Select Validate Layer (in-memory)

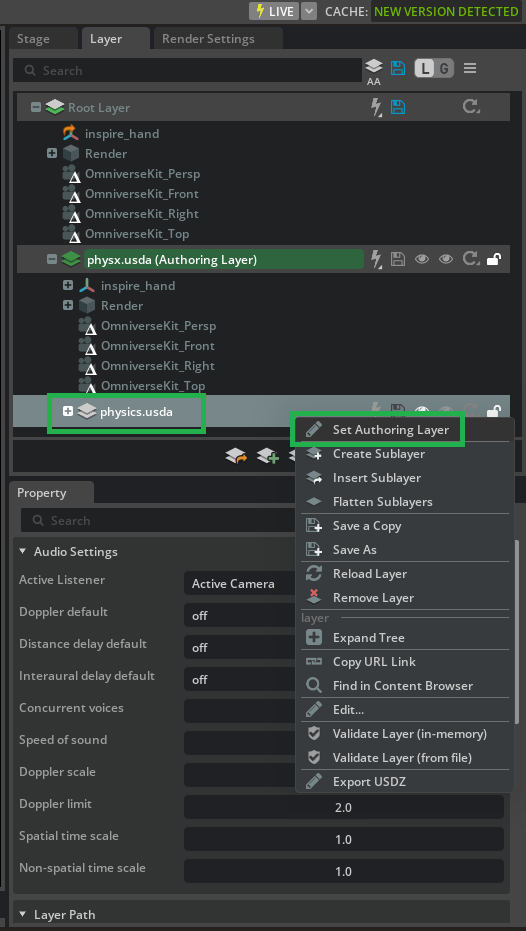tap(410, 734)
